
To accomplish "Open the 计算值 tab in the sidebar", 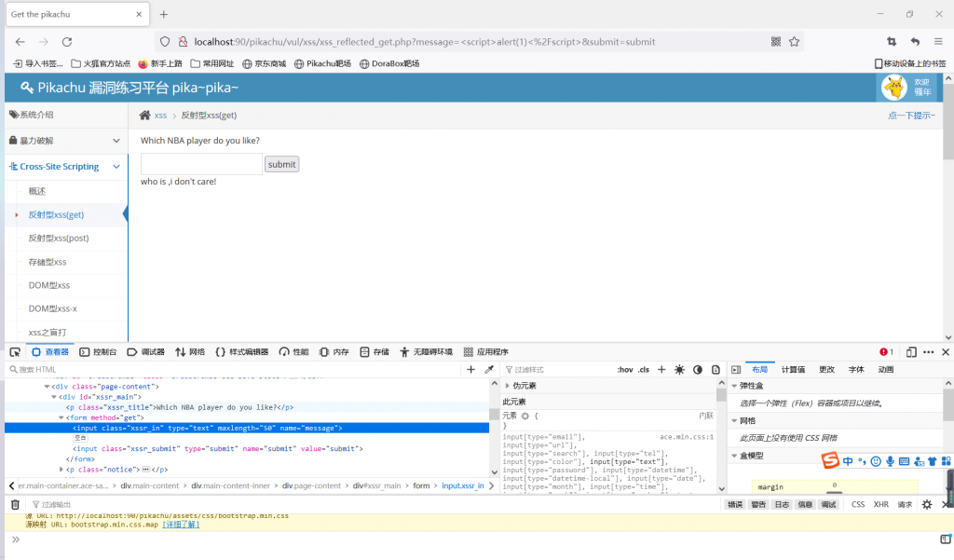I will pyautogui.click(x=795, y=370).
